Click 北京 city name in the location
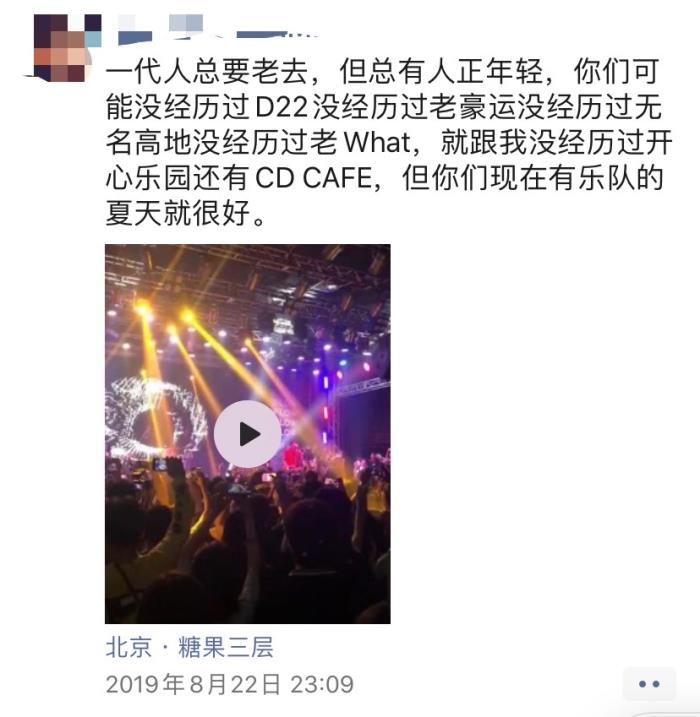This screenshot has width=700, height=717. (128, 647)
